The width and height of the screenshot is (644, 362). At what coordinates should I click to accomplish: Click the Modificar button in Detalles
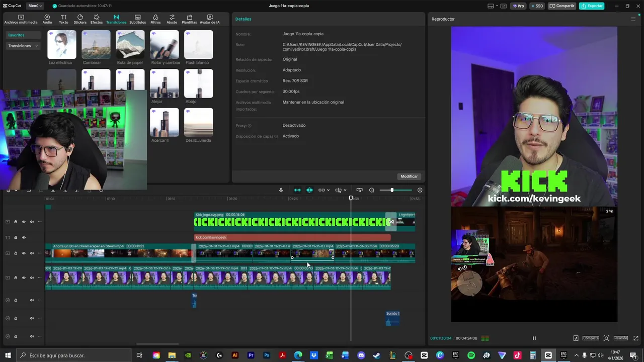click(409, 176)
